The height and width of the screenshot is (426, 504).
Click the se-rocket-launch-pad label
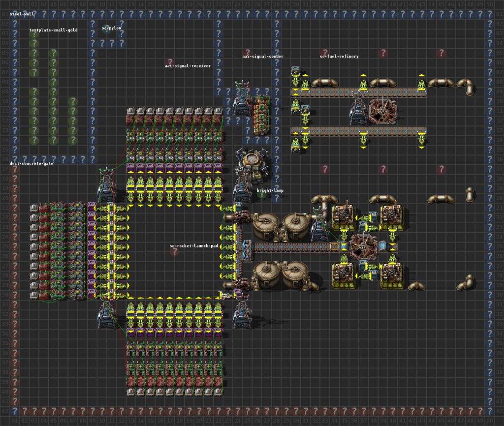[194, 246]
